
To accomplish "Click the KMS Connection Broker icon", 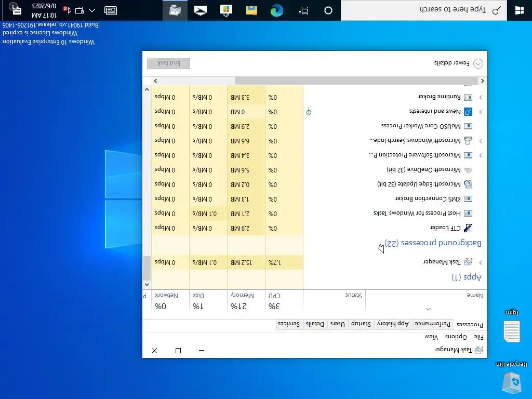I will point(468,199).
